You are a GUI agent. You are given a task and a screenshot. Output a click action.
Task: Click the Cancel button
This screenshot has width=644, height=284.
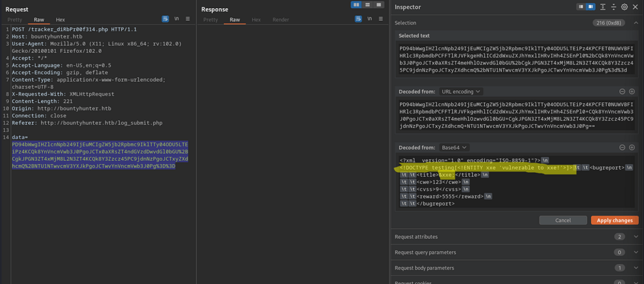coord(563,220)
